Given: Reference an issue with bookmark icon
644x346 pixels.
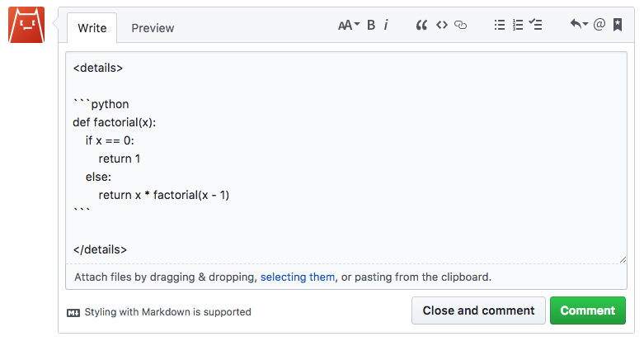Looking at the screenshot, I should coord(618,25).
